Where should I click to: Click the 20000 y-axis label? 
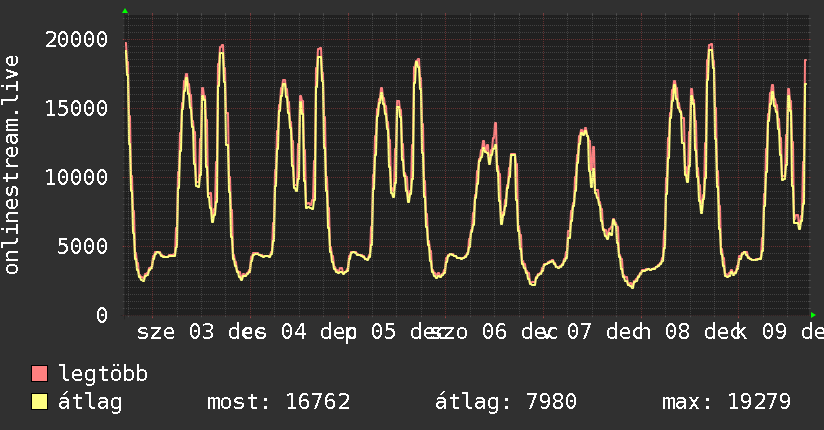76,39
